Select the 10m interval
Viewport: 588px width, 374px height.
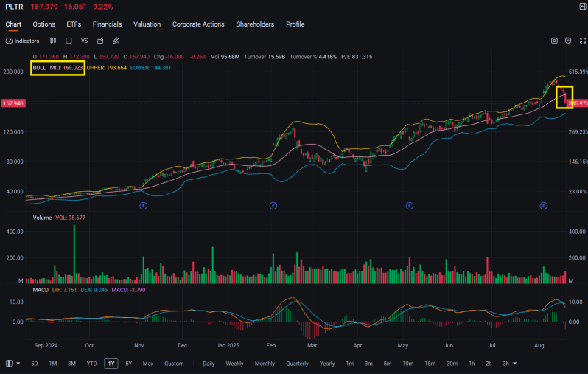click(408, 364)
